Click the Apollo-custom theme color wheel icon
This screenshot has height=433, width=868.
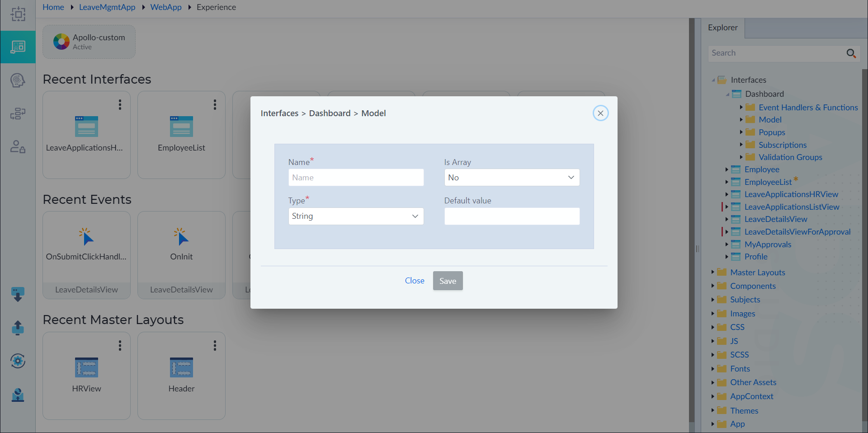click(x=61, y=42)
